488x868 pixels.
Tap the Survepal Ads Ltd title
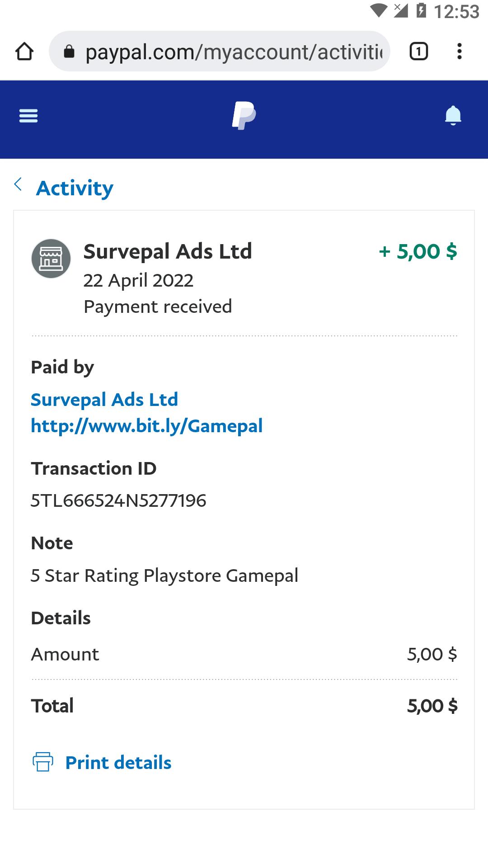pos(168,251)
